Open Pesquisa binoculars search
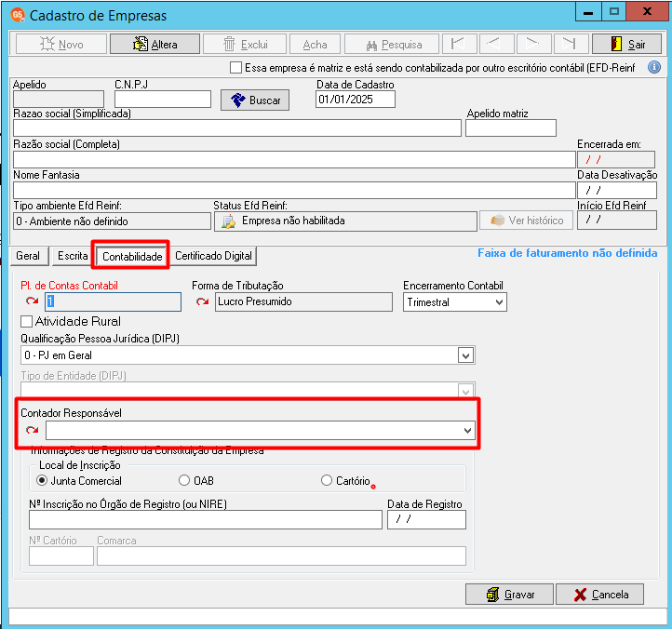This screenshot has width=672, height=629. pyautogui.click(x=392, y=44)
